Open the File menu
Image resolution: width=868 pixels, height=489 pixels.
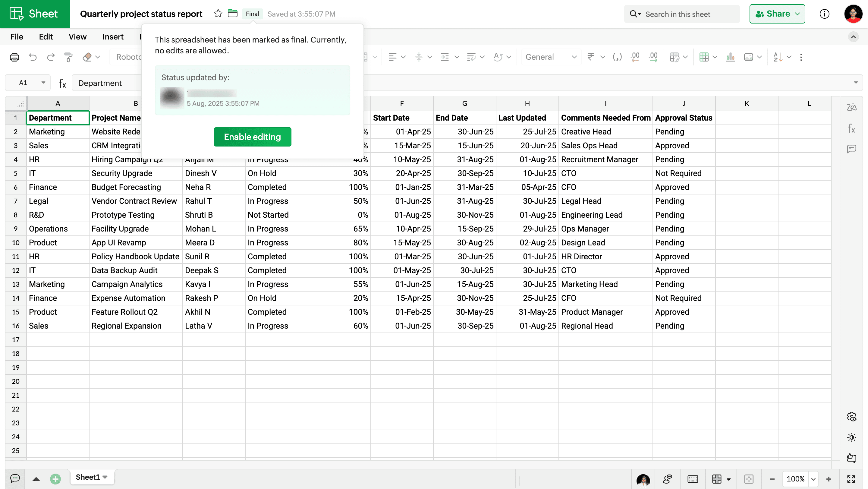(17, 37)
